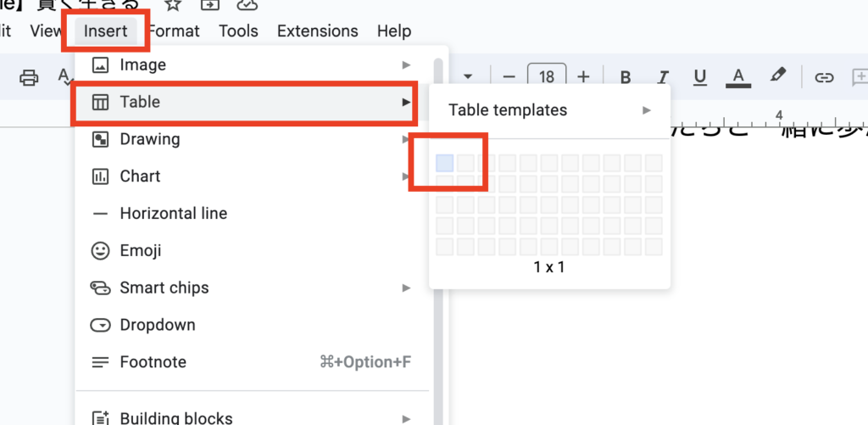Insert a Dropdown from the menu
The height and width of the screenshot is (425, 868).
click(158, 325)
